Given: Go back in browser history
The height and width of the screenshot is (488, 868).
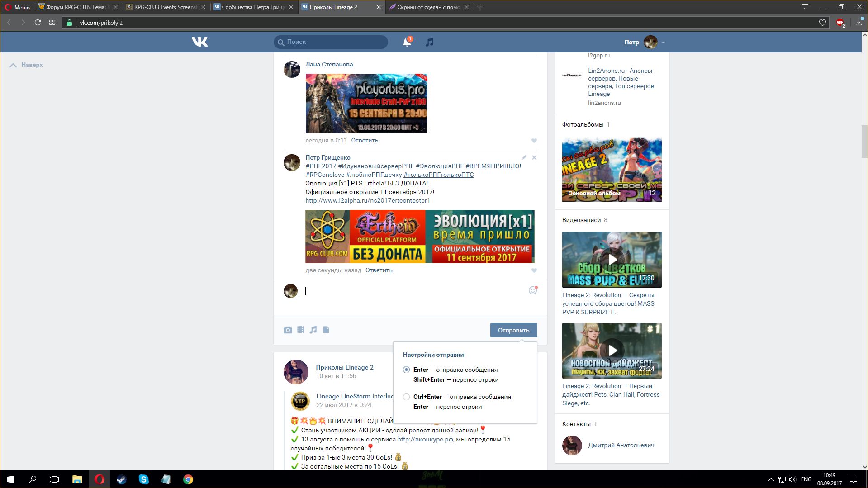Looking at the screenshot, I should (x=9, y=23).
